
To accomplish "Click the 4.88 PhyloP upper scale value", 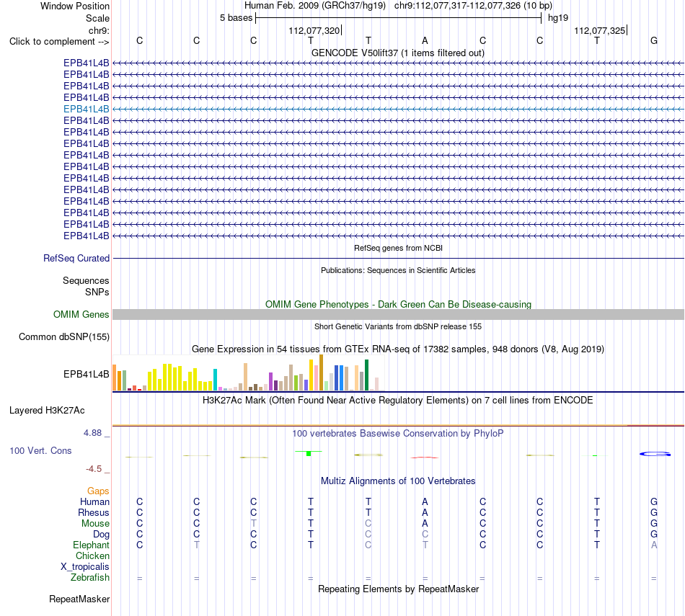I will [92, 432].
